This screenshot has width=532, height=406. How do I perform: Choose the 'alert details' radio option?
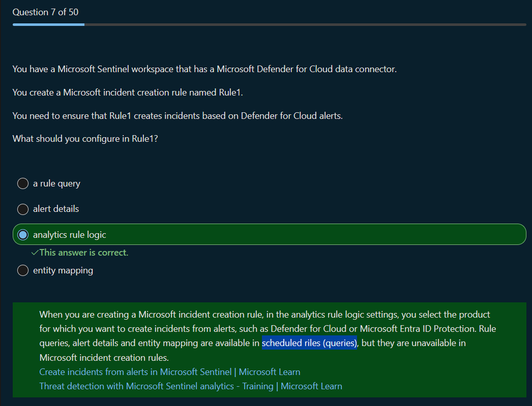point(23,209)
